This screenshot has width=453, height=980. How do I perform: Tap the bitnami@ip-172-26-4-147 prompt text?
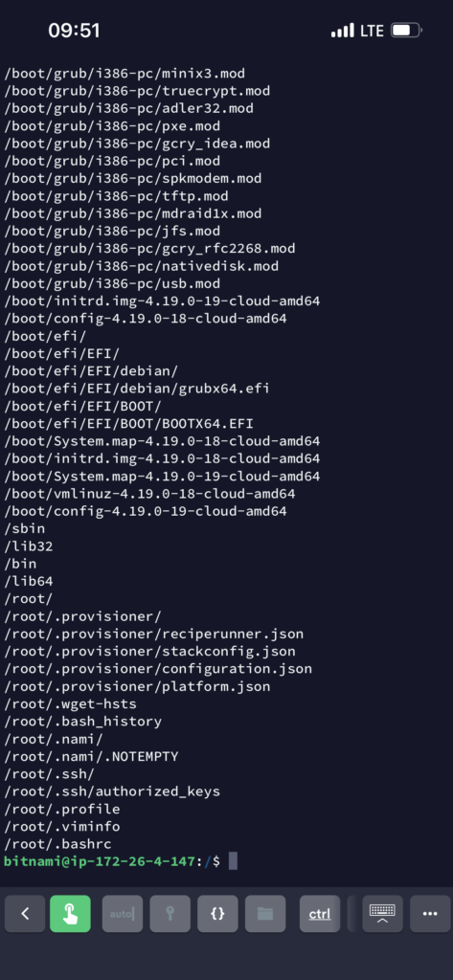pos(100,861)
